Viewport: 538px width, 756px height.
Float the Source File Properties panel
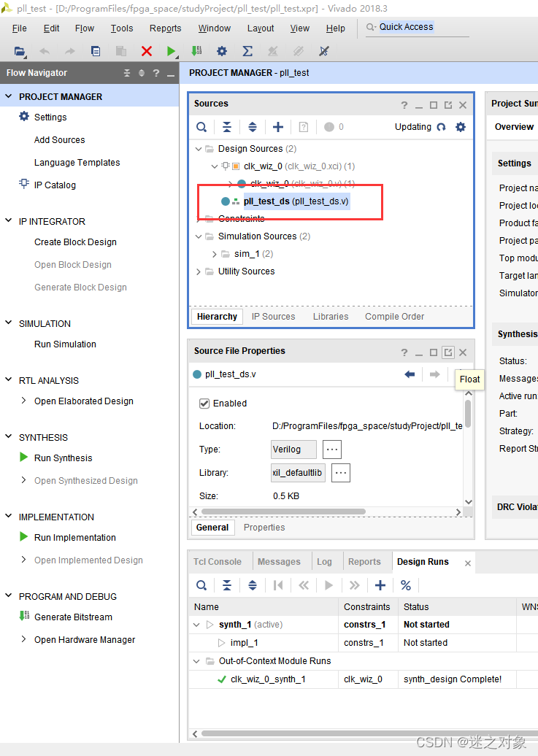point(448,352)
